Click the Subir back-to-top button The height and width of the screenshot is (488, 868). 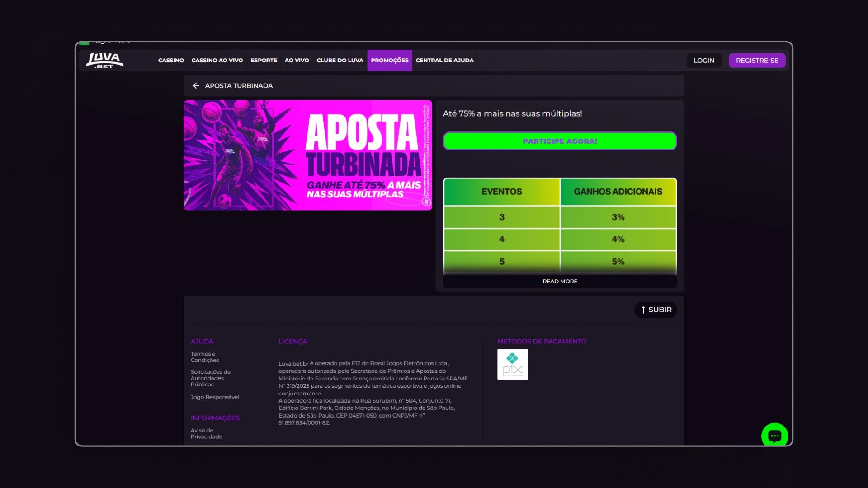coord(656,310)
